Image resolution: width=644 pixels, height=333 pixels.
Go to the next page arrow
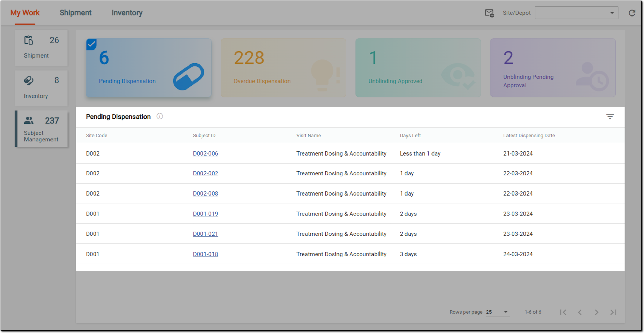[597, 312]
